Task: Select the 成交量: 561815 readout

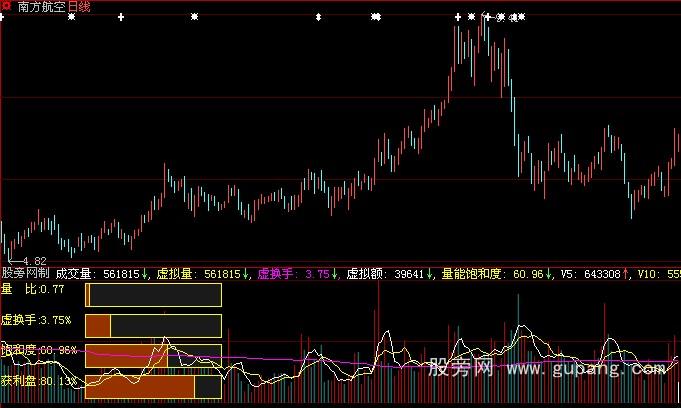Action: [97, 274]
